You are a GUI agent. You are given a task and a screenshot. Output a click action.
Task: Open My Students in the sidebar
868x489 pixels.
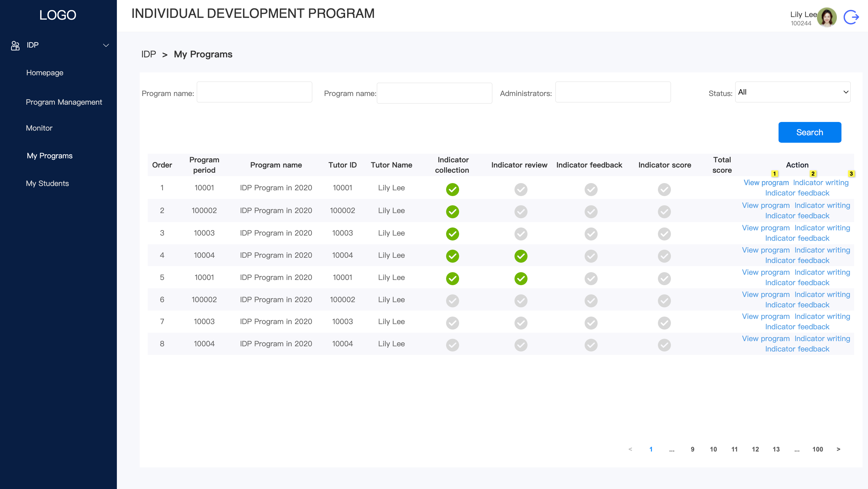tap(48, 184)
